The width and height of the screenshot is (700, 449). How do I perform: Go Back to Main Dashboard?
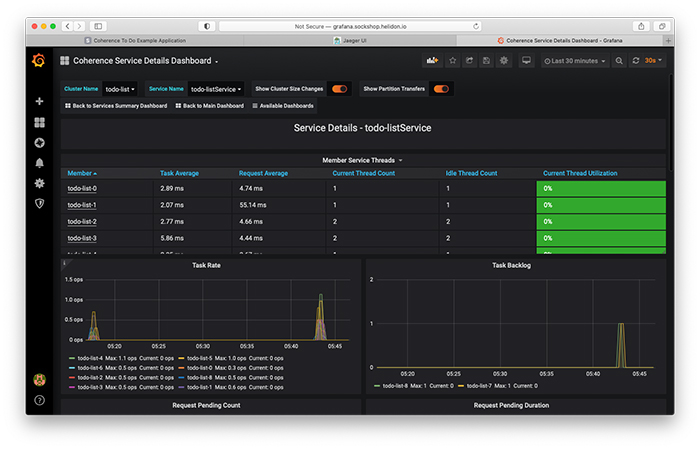pos(210,106)
